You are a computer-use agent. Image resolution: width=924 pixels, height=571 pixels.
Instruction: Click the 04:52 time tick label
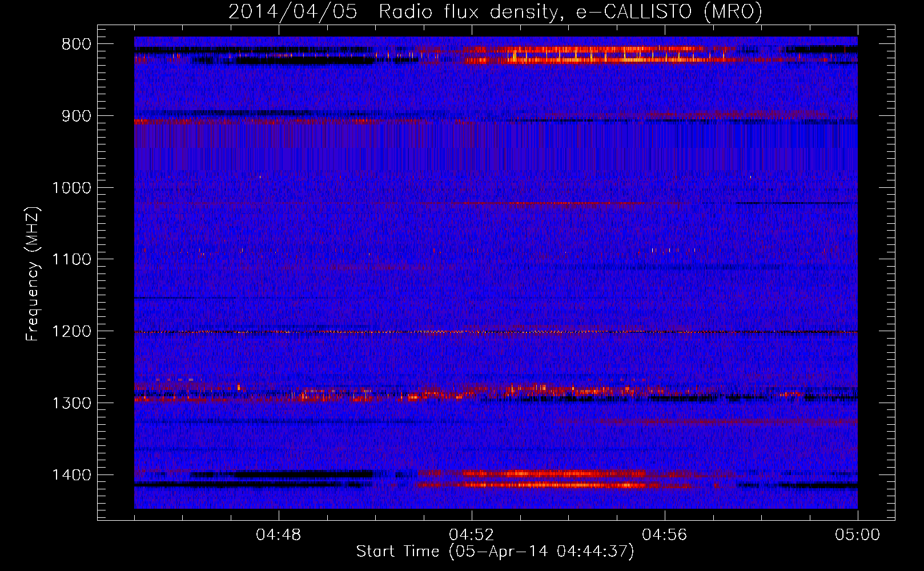click(472, 535)
